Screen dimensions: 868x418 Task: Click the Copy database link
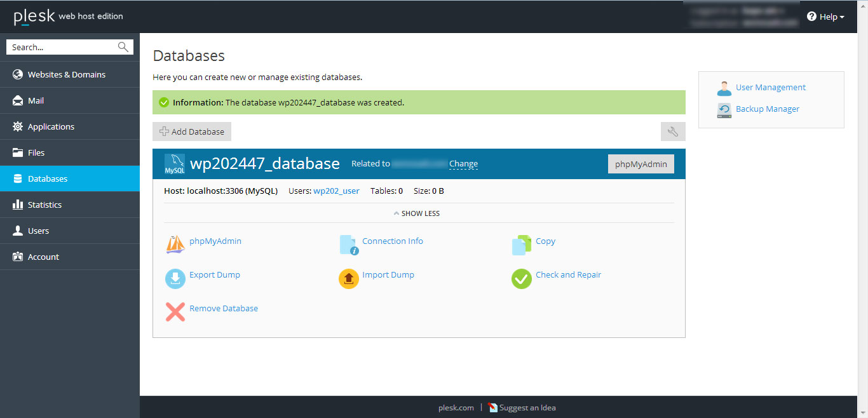pos(545,241)
